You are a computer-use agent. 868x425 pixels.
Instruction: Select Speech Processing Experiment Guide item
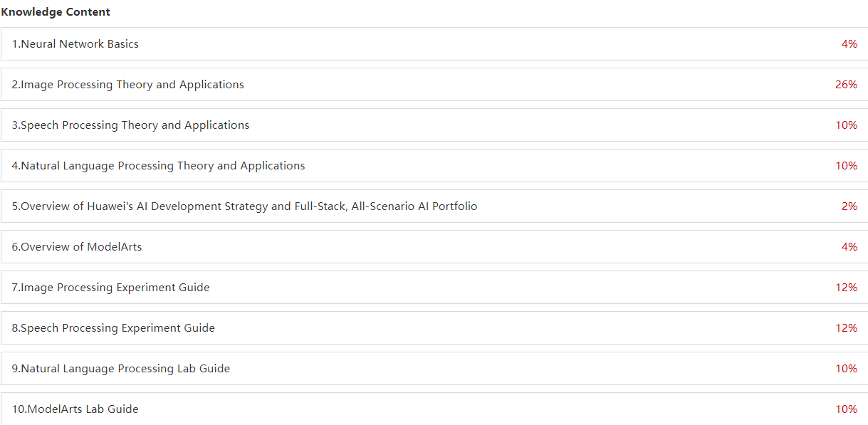pyautogui.click(x=434, y=328)
